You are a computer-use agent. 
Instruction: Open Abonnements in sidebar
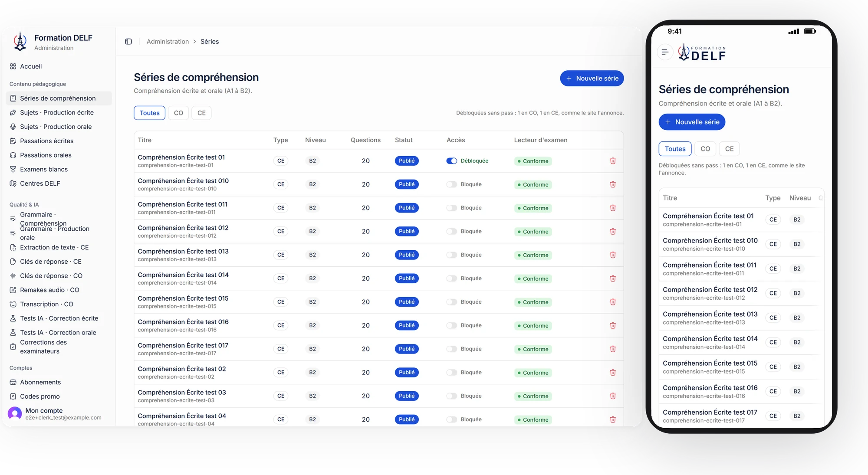tap(59, 382)
